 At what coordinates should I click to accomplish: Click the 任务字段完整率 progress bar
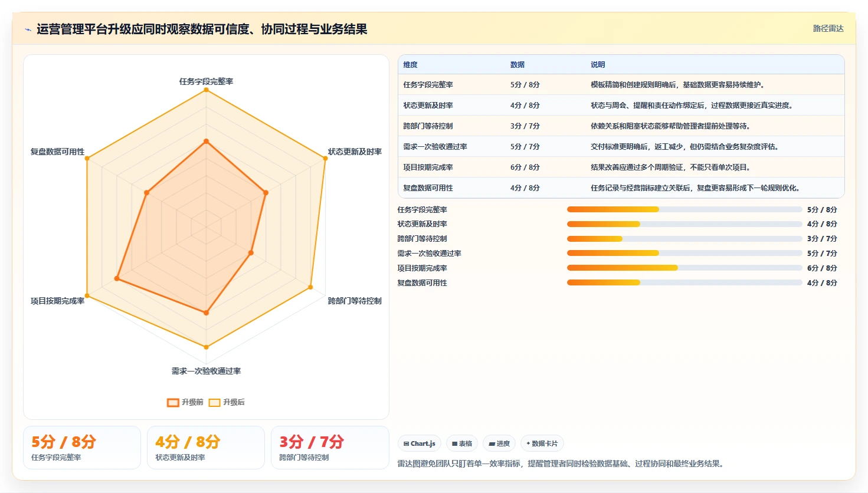(684, 209)
